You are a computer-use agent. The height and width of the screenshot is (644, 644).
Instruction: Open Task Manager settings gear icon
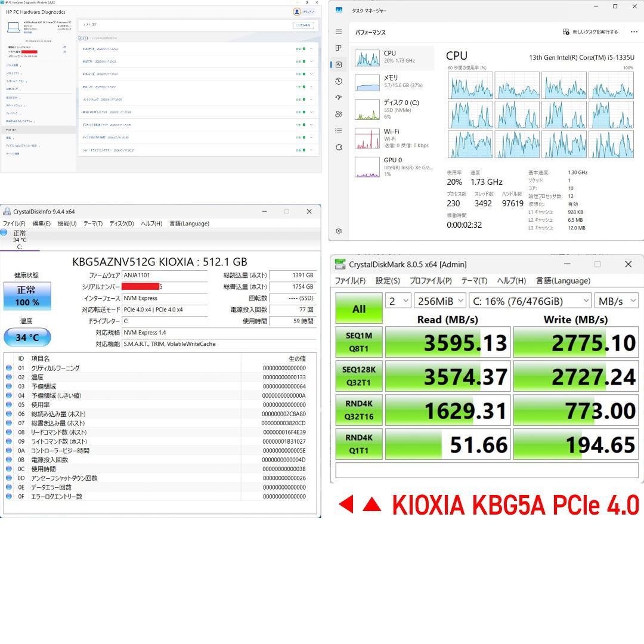(x=339, y=231)
